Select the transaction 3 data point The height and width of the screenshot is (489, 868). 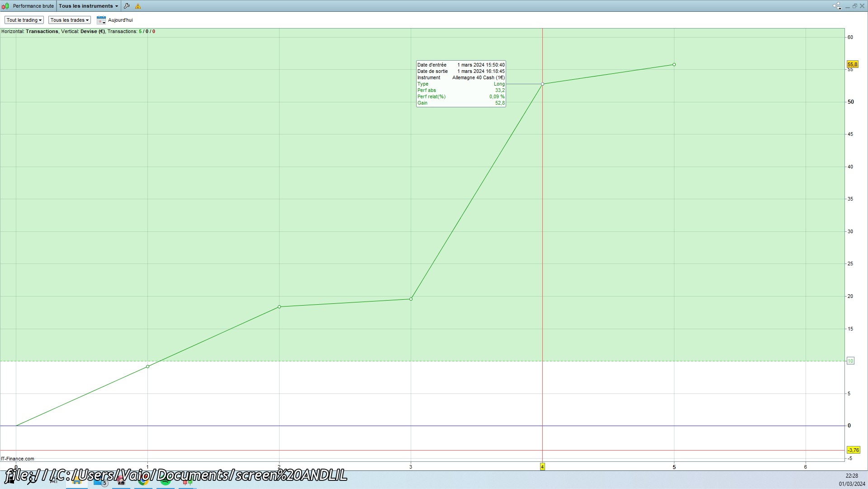411,299
